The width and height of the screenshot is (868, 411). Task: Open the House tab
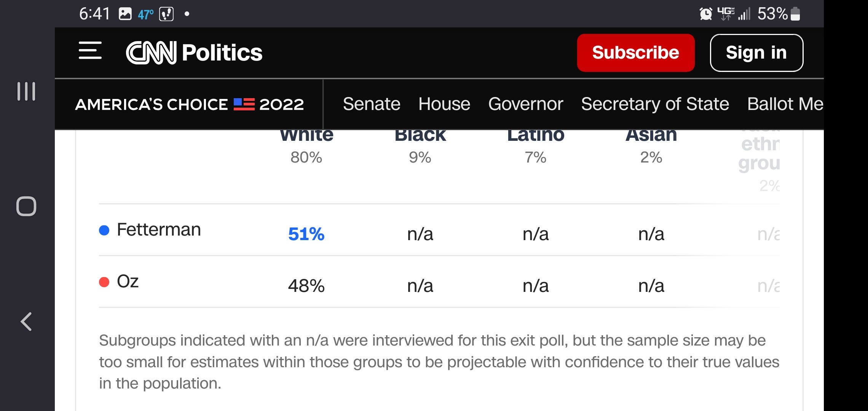tap(444, 104)
